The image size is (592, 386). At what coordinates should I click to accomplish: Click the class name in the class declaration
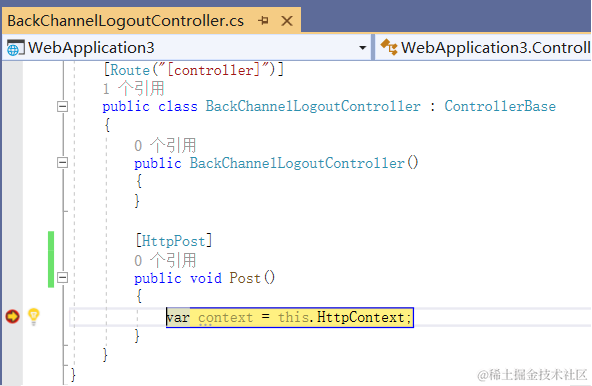tap(313, 107)
